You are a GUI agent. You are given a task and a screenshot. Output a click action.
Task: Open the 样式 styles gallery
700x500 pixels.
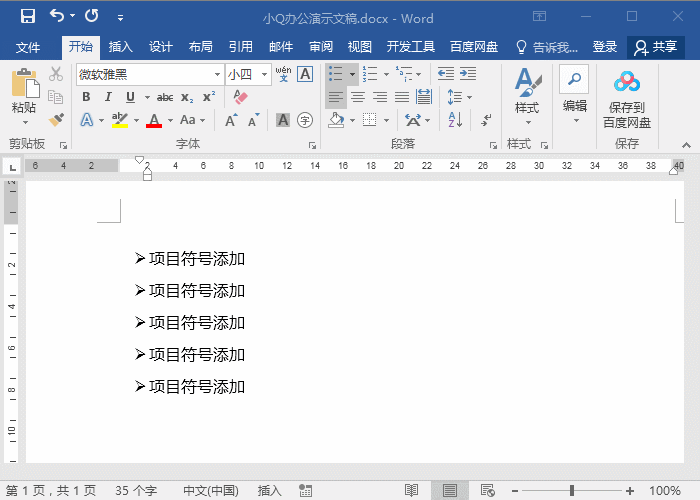tap(527, 96)
